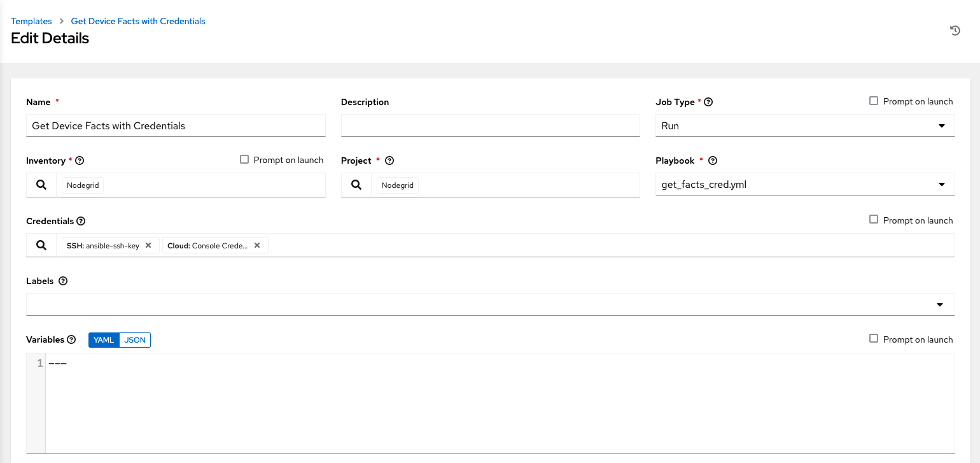Enable Prompt on launch for Variables
Viewport: 980px width, 463px height.
coord(874,338)
